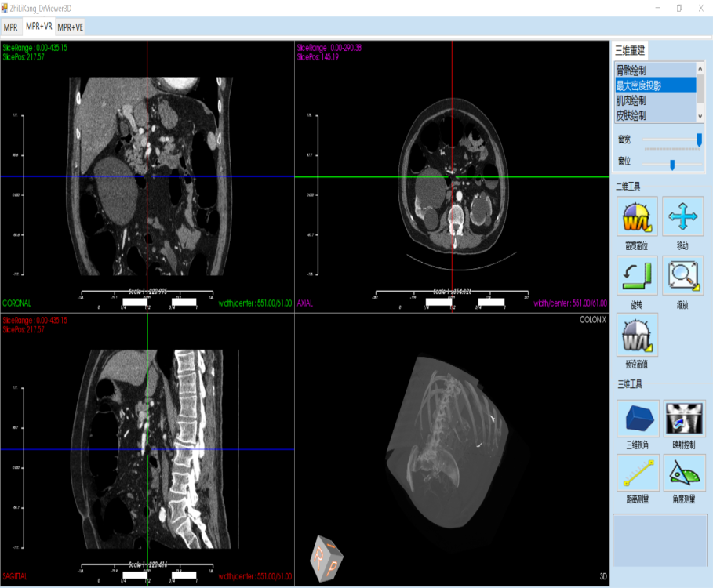
Task: Click the sagittal CT view image
Action: tap(155, 449)
